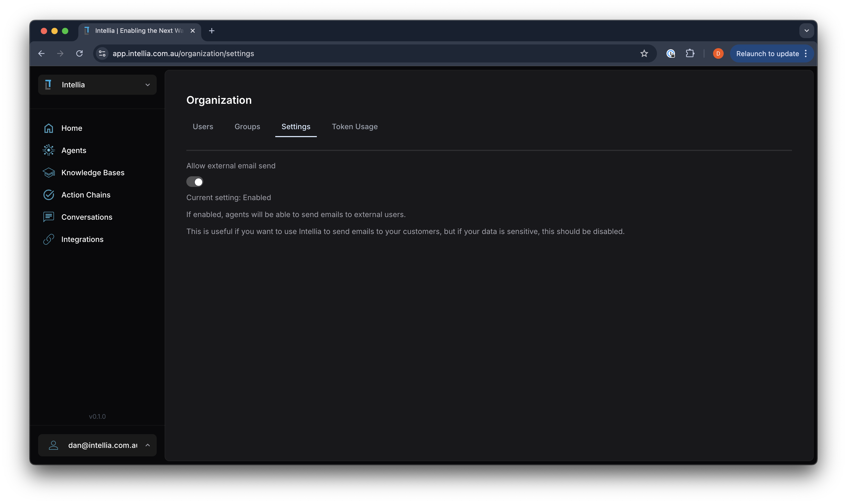
Task: Toggle Allow external email send switch
Action: pos(195,182)
